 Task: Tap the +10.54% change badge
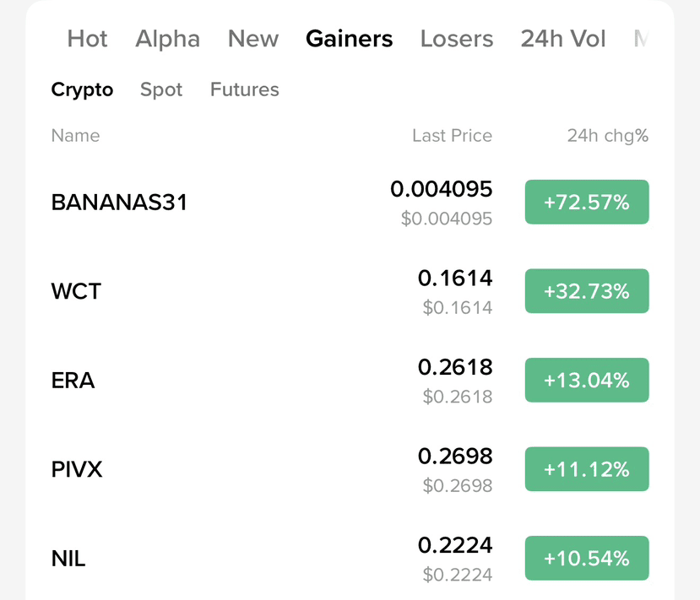coord(587,558)
